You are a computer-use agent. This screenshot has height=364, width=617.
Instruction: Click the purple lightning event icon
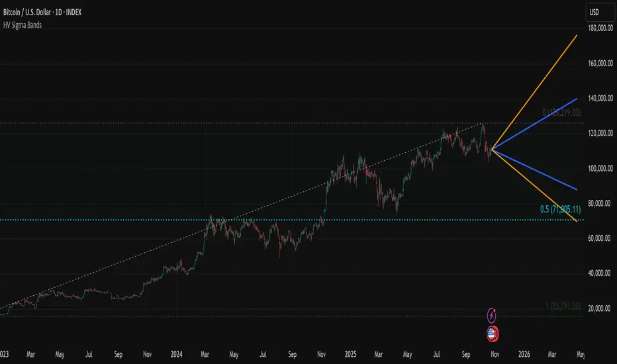[491, 315]
